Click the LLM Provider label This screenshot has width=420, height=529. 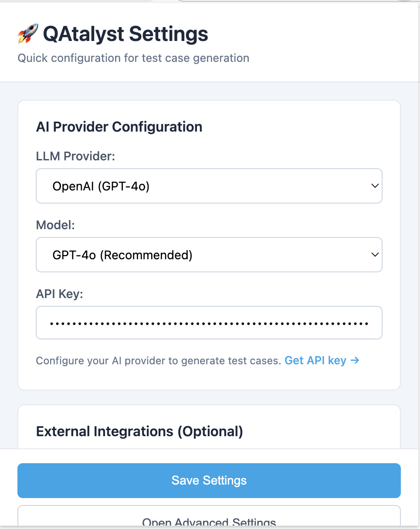point(75,156)
